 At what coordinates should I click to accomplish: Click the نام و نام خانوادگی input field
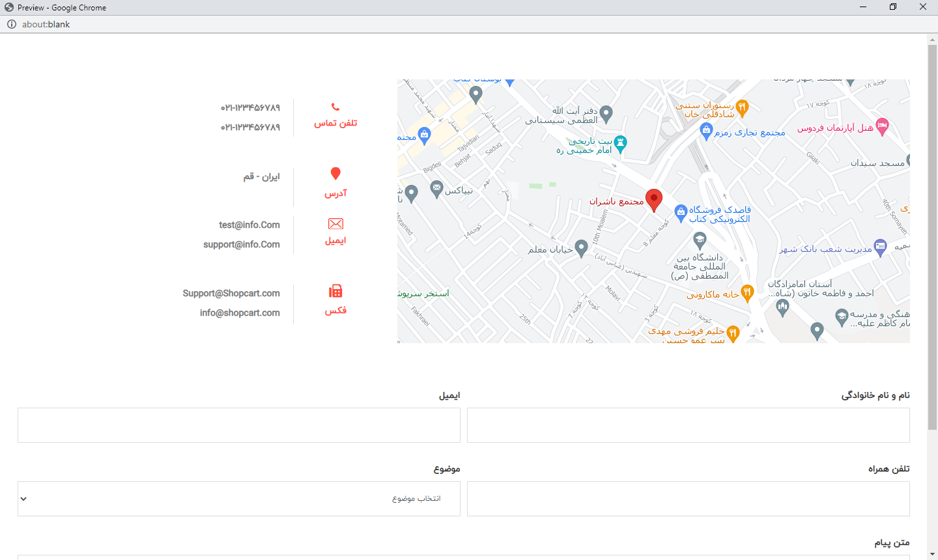click(x=688, y=425)
